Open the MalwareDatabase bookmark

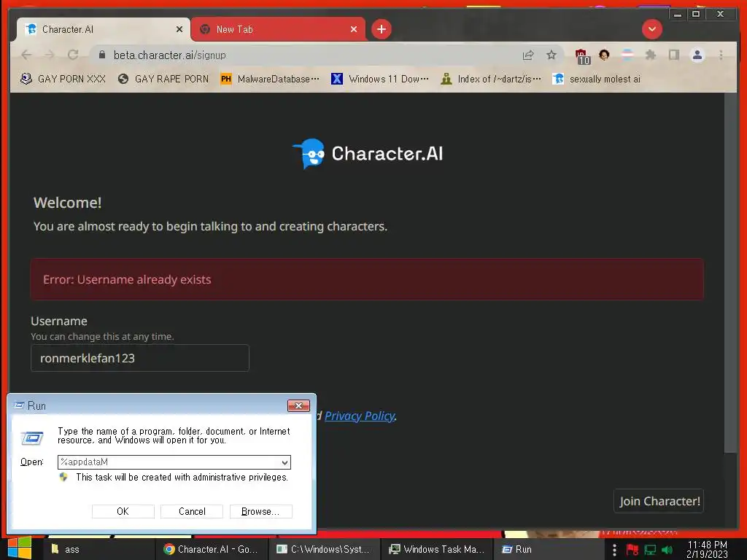270,79
